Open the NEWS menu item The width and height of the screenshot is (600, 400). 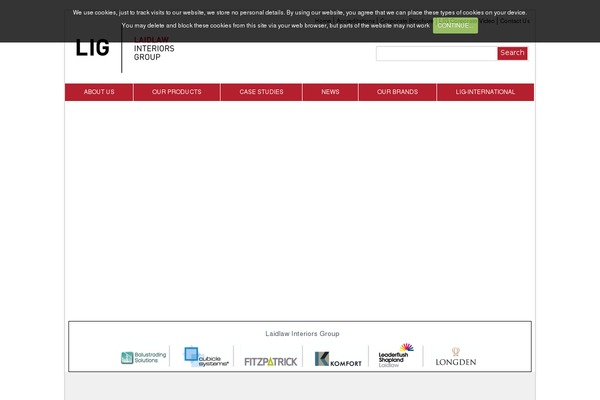point(330,92)
